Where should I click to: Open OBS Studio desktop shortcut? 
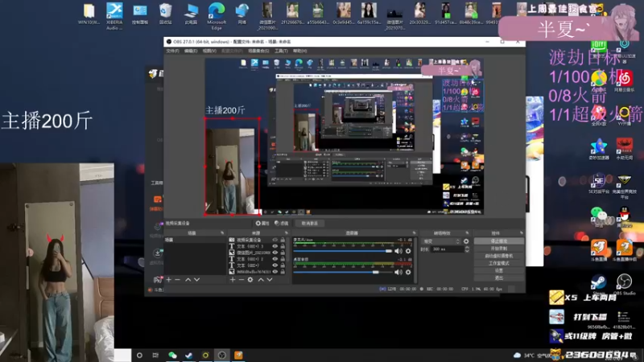(625, 285)
